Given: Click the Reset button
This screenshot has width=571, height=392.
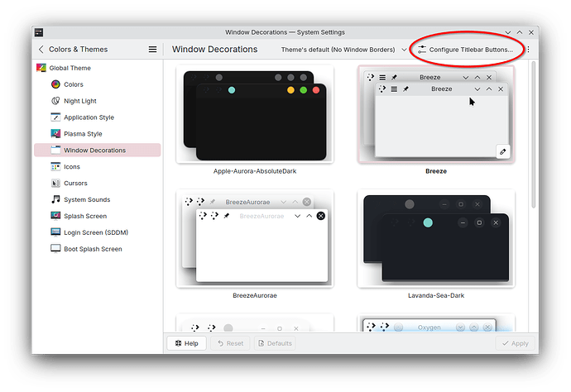Looking at the screenshot, I should click(231, 343).
